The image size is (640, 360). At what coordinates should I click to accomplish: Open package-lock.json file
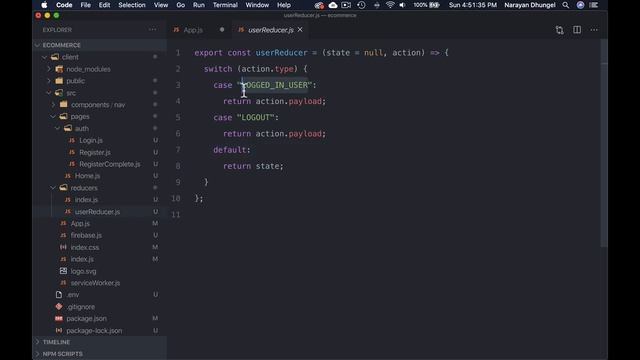[94, 331]
